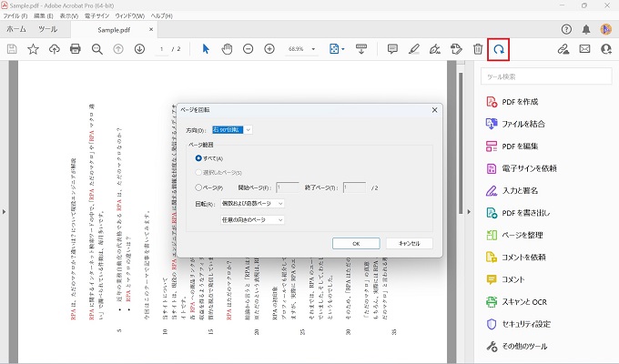Open the 偶数および奇数ページ dropdown

pos(252,203)
